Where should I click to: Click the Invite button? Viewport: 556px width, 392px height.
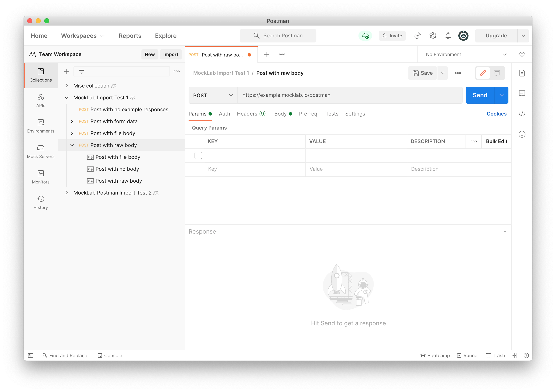point(392,36)
